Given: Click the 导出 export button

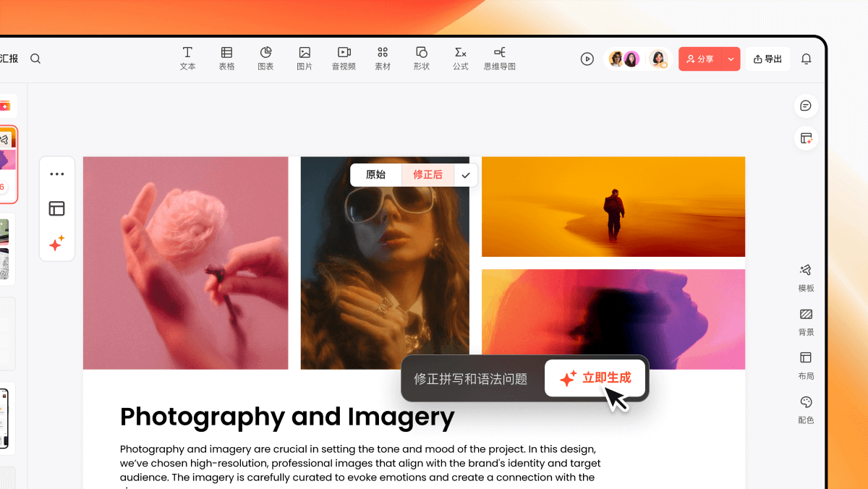Looking at the screenshot, I should [767, 59].
